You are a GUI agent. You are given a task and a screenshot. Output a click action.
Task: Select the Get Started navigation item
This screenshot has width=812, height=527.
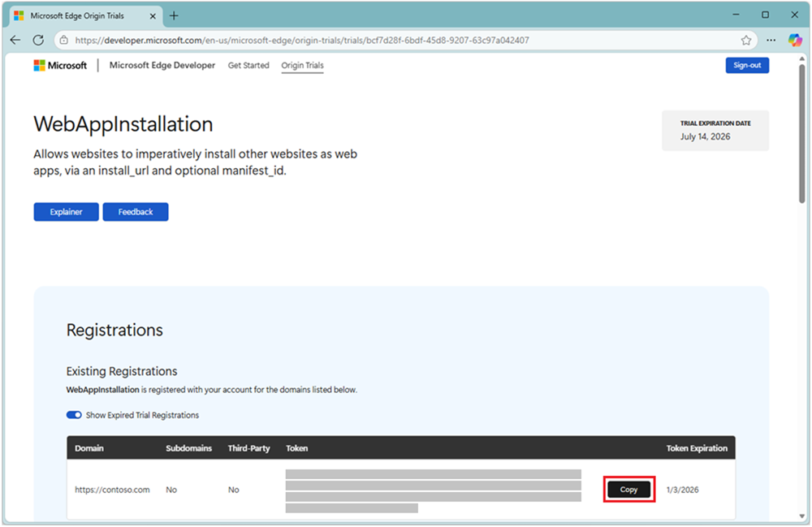pyautogui.click(x=248, y=65)
